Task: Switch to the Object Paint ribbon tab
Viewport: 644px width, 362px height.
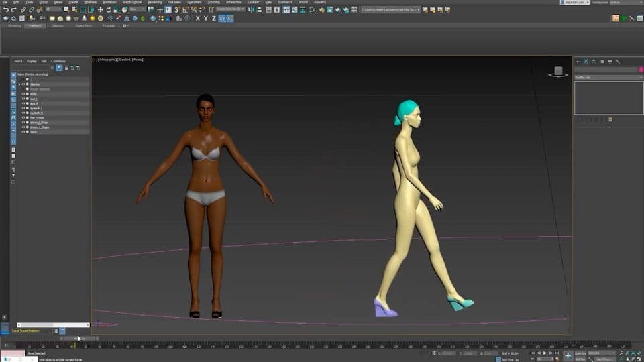Action: (x=83, y=25)
